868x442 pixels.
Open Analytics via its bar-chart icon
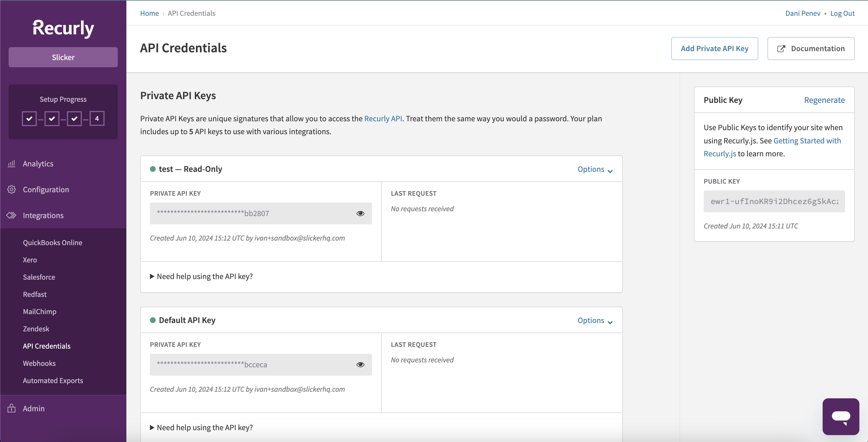click(11, 164)
